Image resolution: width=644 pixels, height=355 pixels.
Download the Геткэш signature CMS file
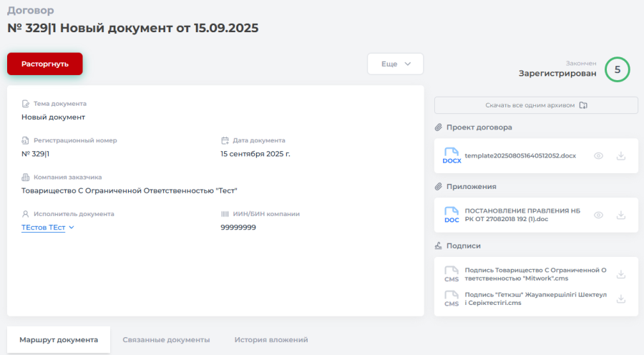coord(620,298)
